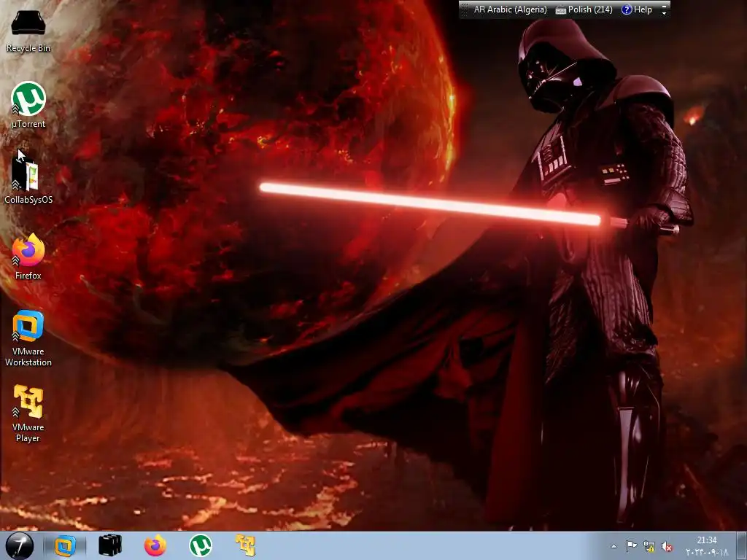Click the muted volume tray icon
Image resolution: width=747 pixels, height=560 pixels.
pyautogui.click(x=667, y=547)
